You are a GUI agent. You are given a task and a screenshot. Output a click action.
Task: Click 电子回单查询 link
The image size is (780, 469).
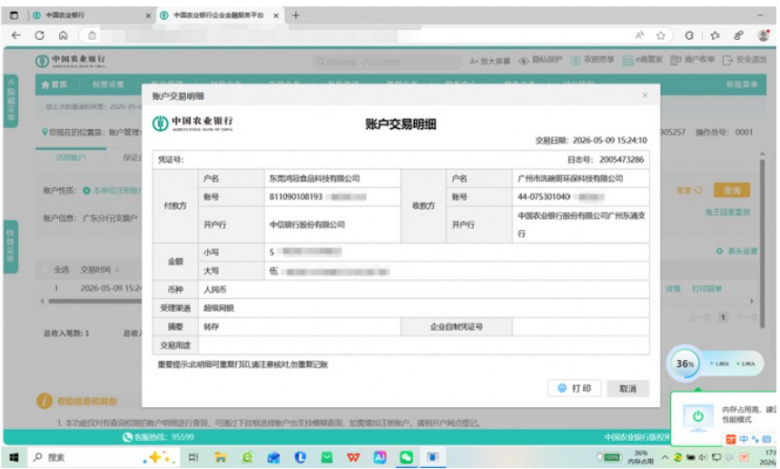point(727,212)
